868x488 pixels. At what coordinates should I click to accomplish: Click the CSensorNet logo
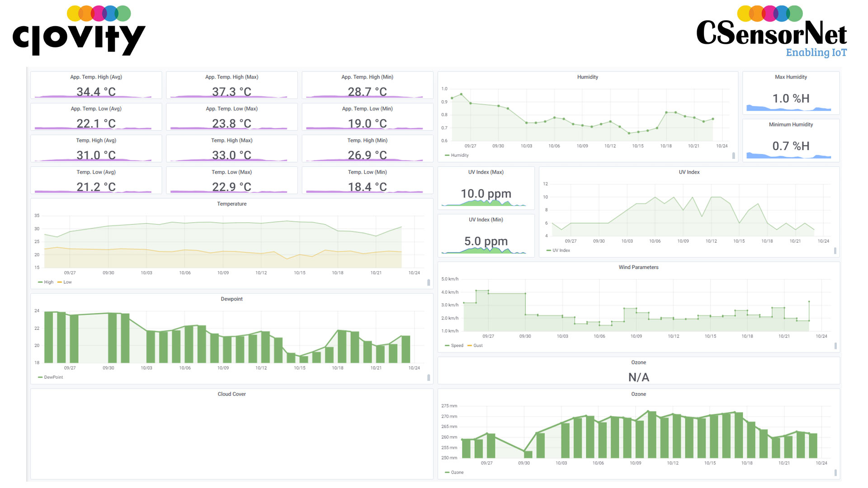click(x=771, y=32)
